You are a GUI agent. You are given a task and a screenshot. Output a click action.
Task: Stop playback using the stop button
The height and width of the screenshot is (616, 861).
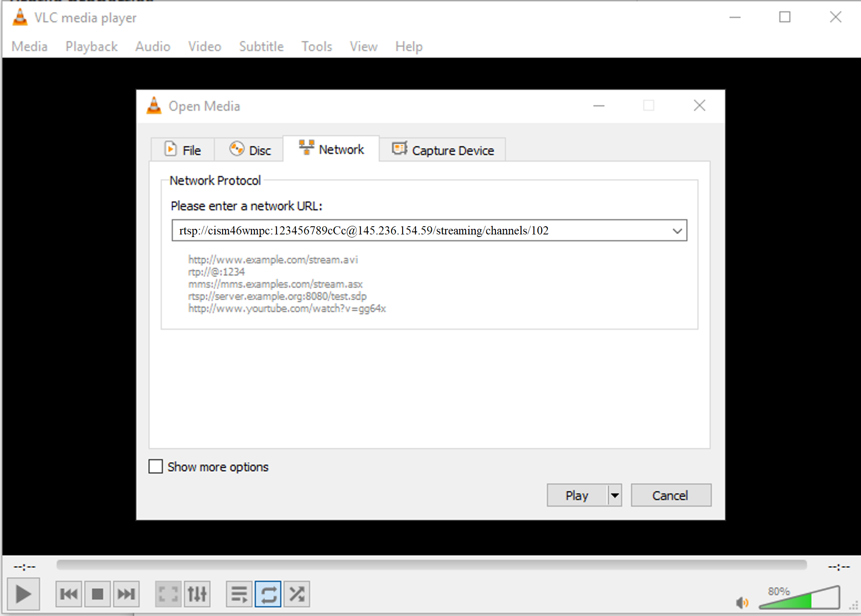tap(98, 594)
